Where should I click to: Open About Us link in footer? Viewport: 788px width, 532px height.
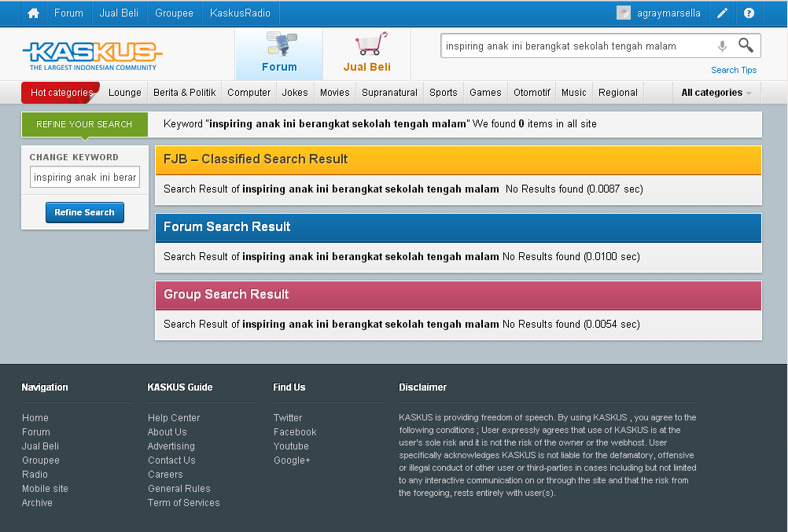coord(167,431)
